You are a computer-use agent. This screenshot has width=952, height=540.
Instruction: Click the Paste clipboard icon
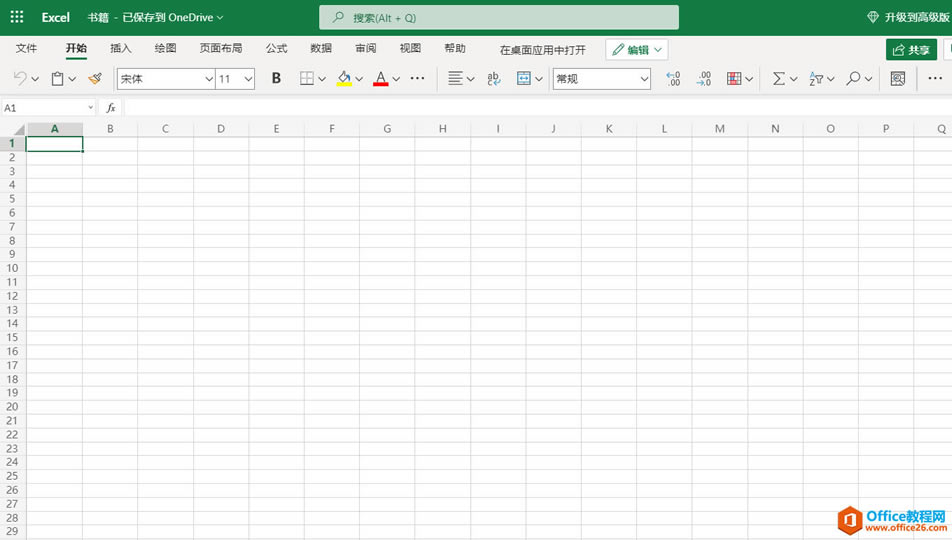57,78
